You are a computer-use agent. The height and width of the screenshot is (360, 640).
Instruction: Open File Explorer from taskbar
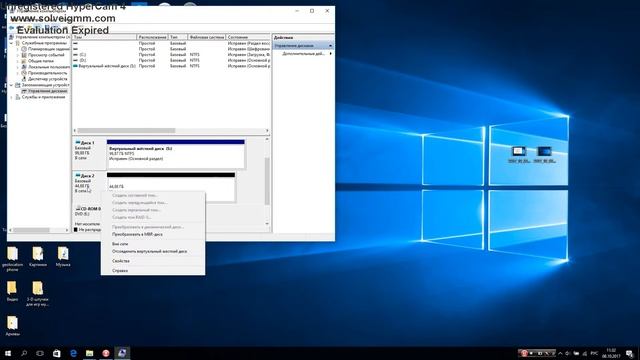click(89, 353)
